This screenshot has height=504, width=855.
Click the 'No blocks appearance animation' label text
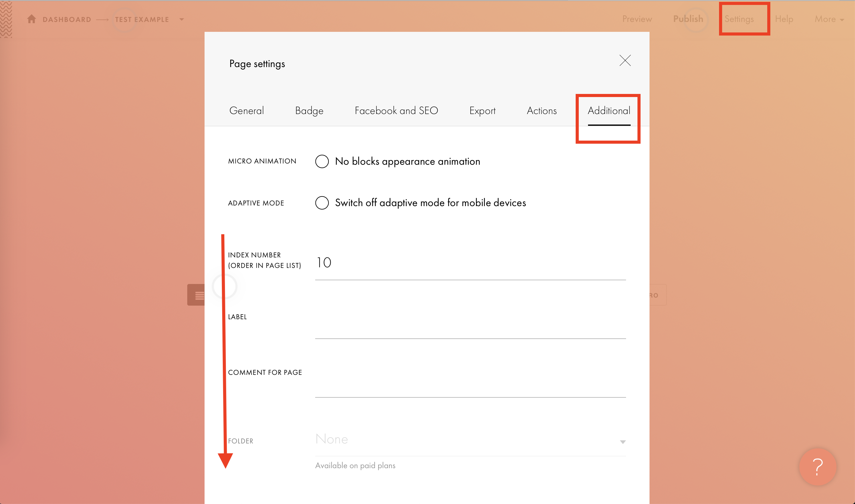(x=408, y=161)
